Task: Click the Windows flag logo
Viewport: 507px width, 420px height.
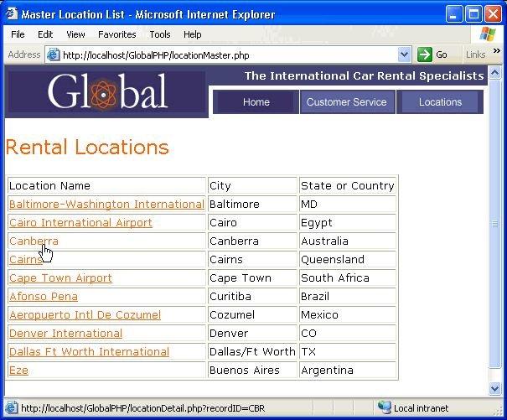Action: (x=487, y=34)
